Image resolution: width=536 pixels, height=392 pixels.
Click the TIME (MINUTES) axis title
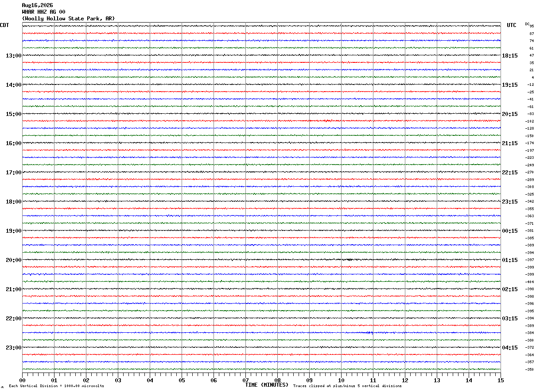(267, 385)
